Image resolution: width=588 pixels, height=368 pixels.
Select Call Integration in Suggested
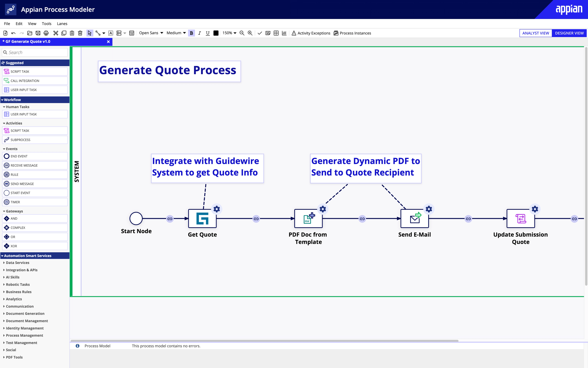35,80
